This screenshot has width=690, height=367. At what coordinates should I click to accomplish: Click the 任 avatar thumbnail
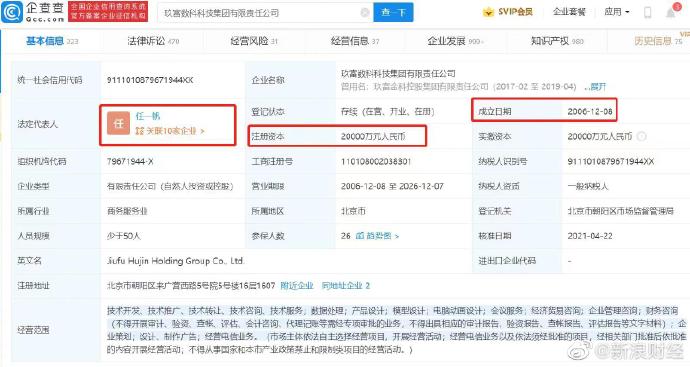click(118, 123)
